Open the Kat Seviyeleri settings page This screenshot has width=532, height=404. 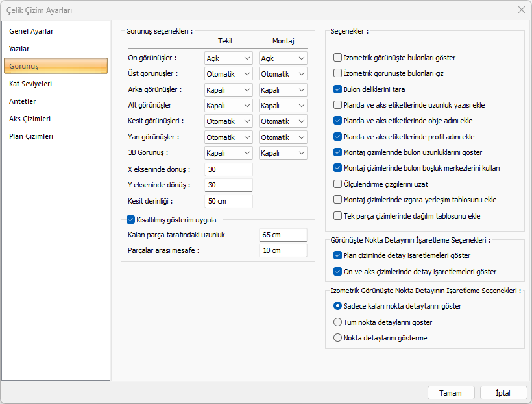point(30,84)
